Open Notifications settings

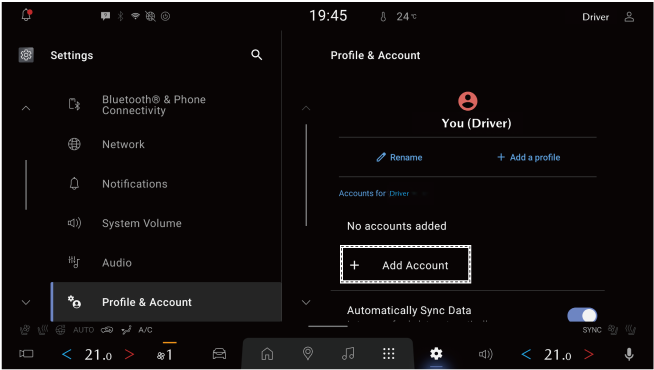166,184
